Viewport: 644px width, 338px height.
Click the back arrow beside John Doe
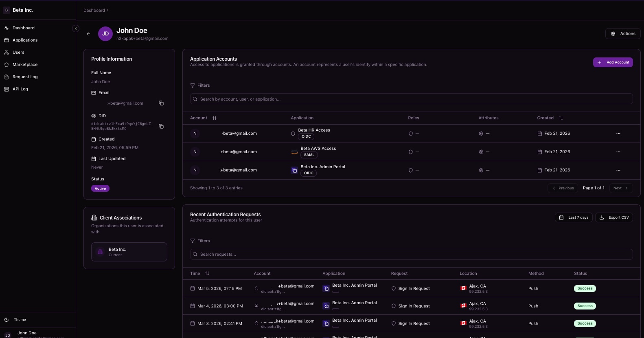tap(88, 34)
